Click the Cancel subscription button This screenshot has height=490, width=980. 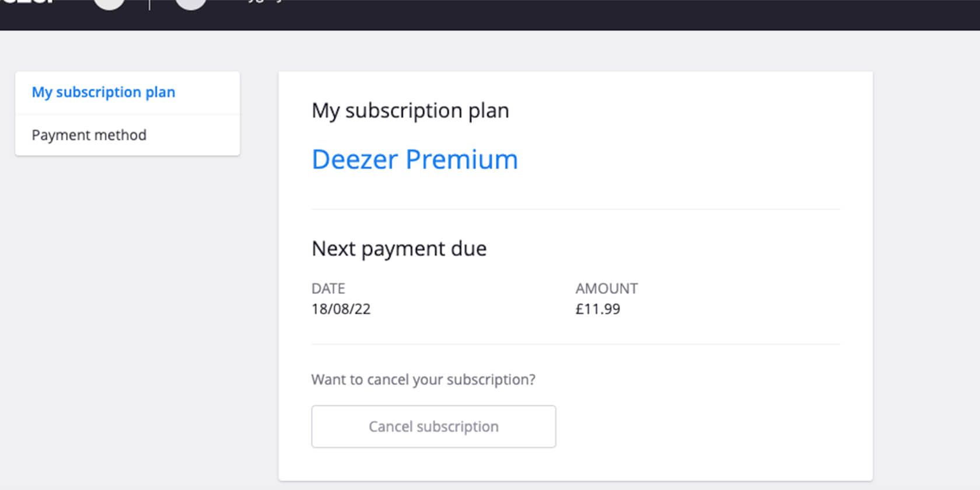click(433, 426)
